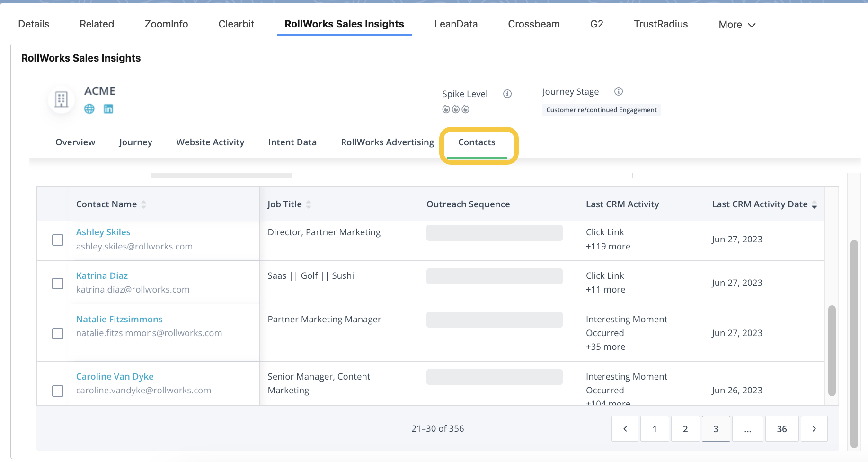Click the Journey Stage info icon

618,91
